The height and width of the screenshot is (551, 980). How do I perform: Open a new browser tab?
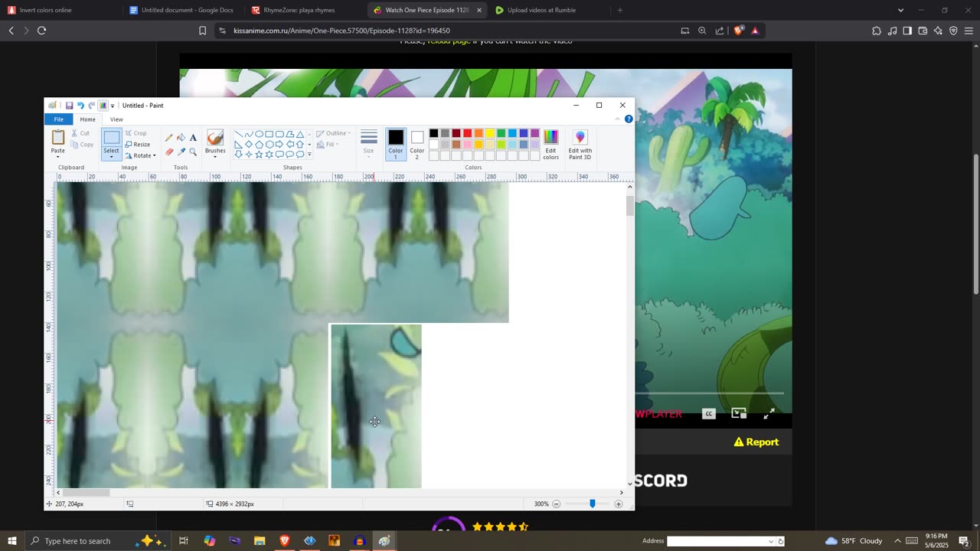620,10
